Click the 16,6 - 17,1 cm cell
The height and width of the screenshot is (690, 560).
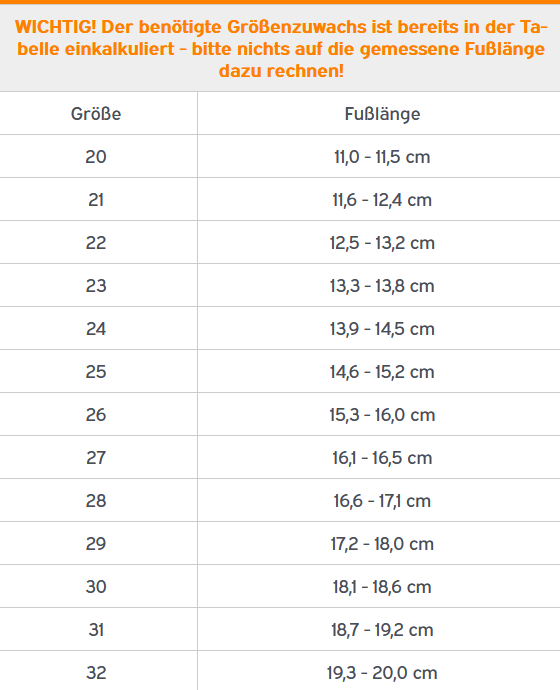382,501
